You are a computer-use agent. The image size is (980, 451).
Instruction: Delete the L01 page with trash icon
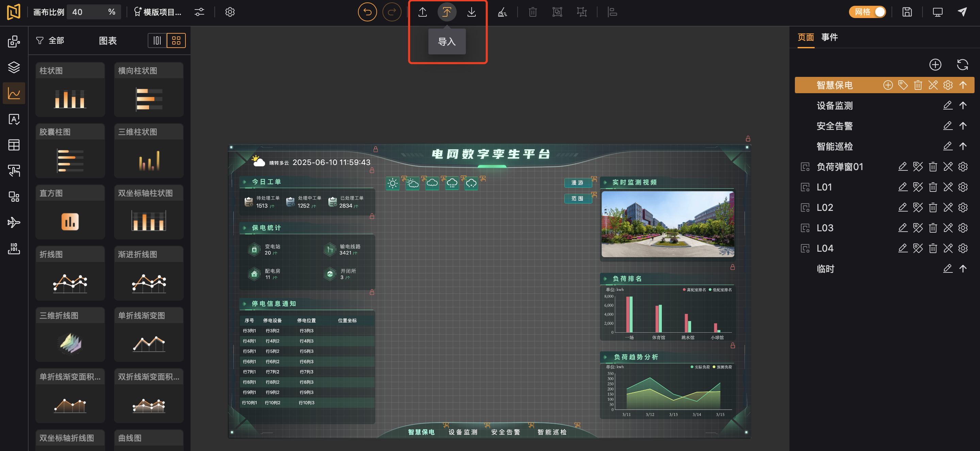(933, 187)
